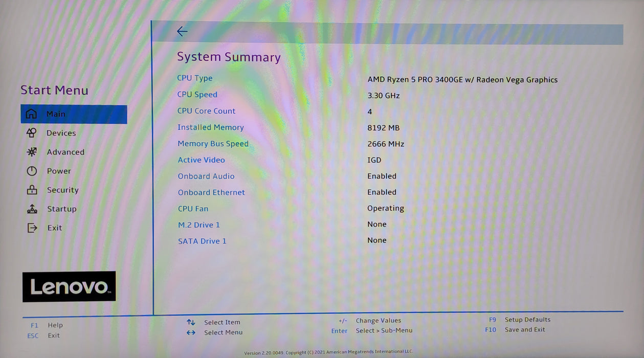Click the F9 Setup Defaults hint
Screen dimensions: 644x358
pos(520,320)
